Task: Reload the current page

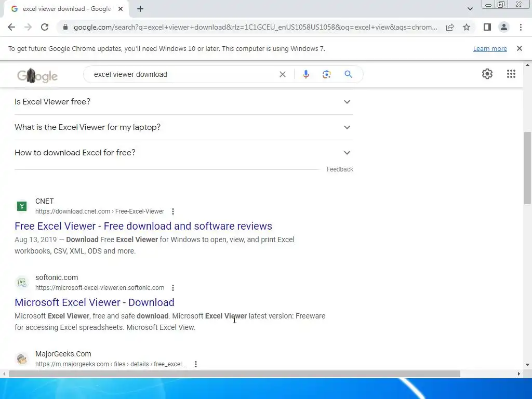Action: point(45,27)
